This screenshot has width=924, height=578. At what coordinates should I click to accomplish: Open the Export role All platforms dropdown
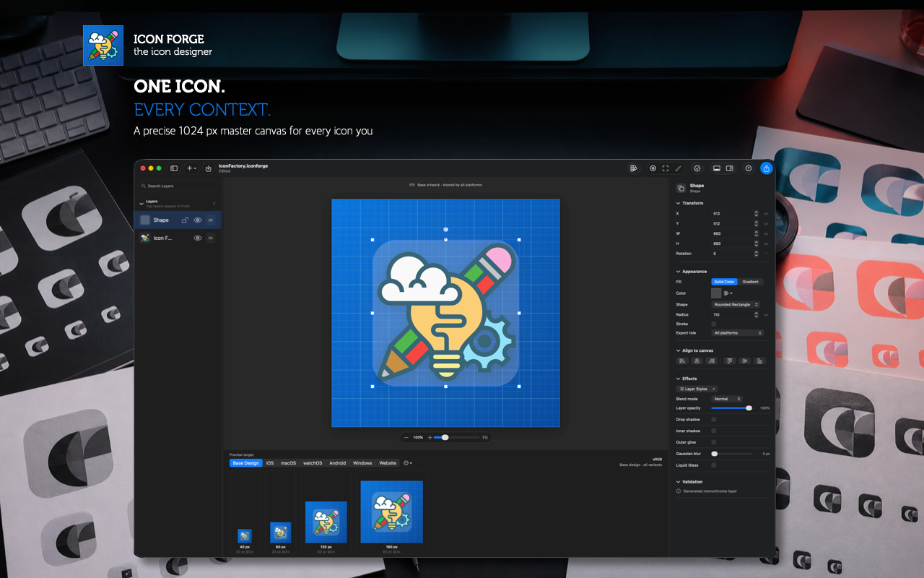point(738,333)
